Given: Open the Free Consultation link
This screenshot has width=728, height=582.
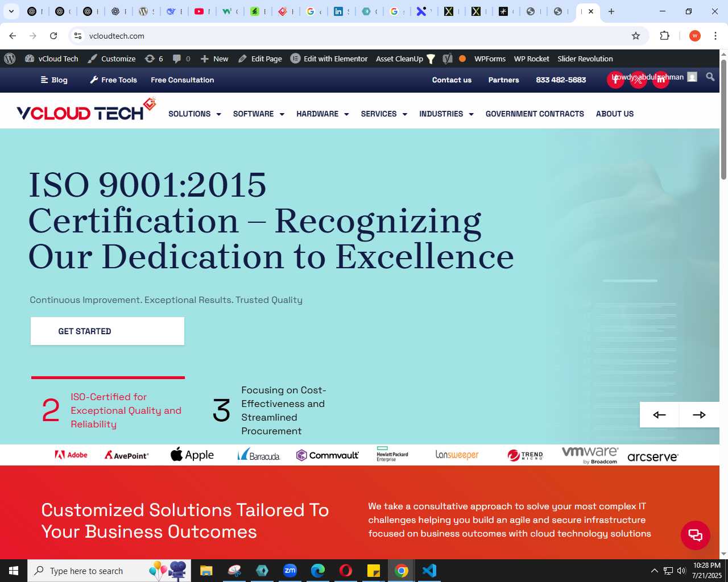Looking at the screenshot, I should (x=183, y=80).
